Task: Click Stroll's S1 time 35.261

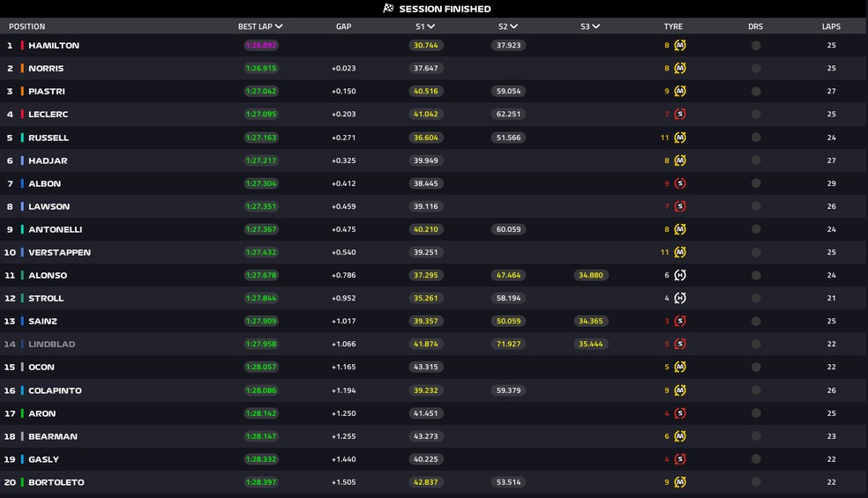Action: click(426, 298)
